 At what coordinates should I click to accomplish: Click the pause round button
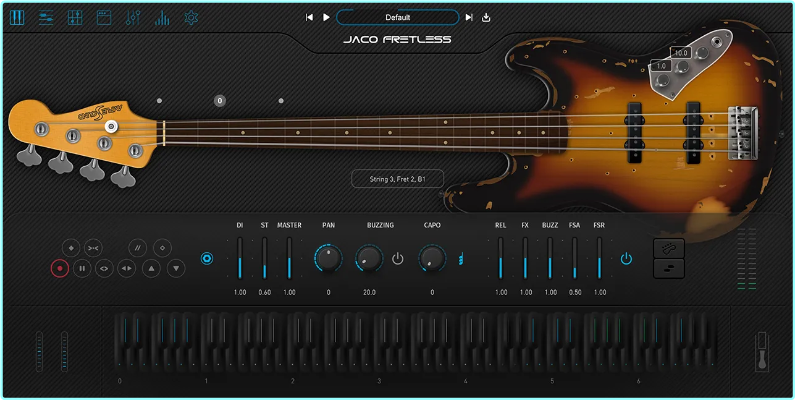(x=82, y=268)
